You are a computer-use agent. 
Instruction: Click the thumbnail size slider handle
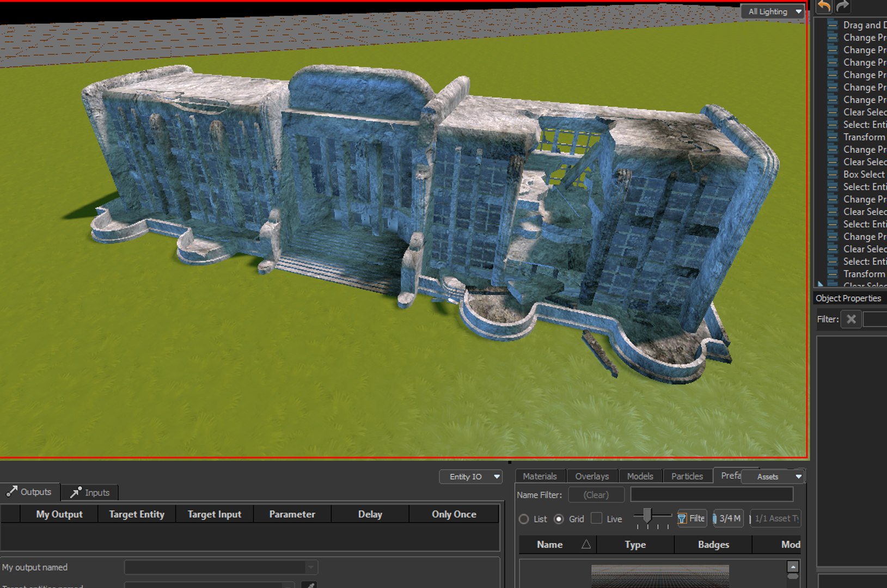[647, 514]
